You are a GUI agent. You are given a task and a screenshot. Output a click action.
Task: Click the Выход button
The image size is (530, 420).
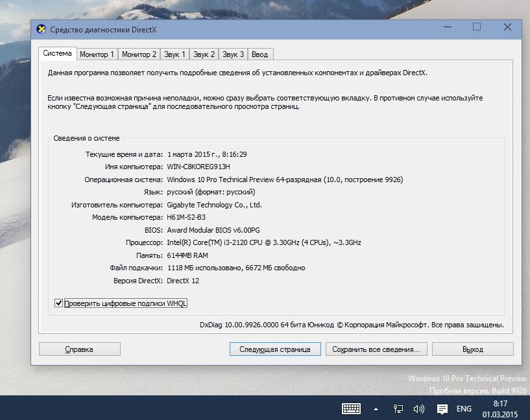point(472,349)
